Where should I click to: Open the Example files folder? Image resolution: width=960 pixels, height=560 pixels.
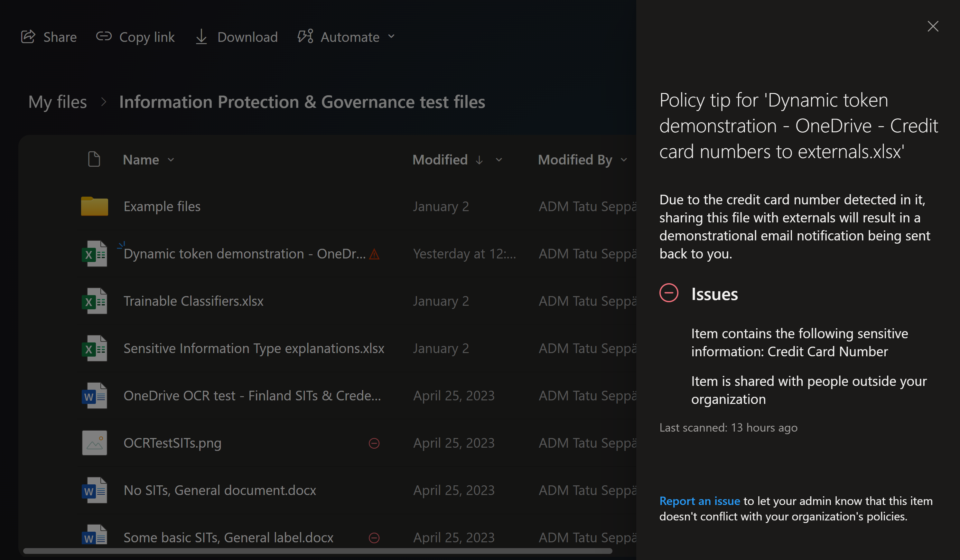162,207
